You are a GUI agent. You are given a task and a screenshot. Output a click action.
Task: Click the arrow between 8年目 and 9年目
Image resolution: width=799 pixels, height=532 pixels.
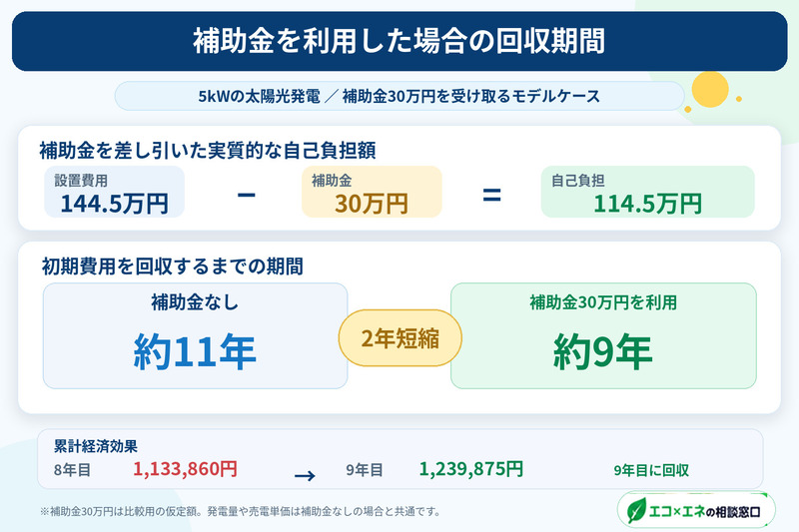305,475
